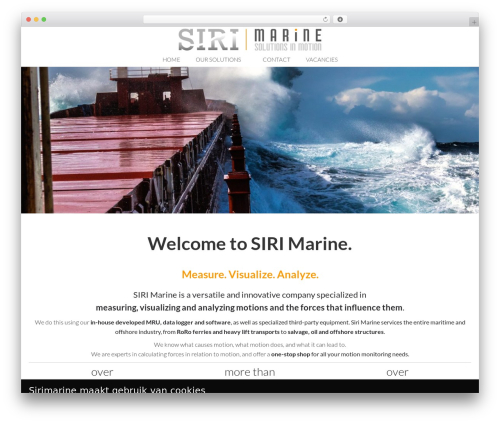Click the 'more than' counter label

point(250,372)
